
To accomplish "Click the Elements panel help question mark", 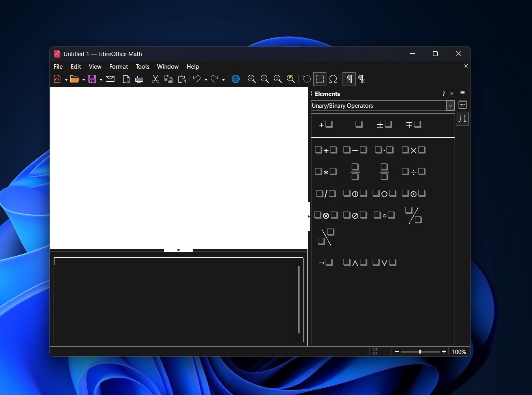I will 444,94.
